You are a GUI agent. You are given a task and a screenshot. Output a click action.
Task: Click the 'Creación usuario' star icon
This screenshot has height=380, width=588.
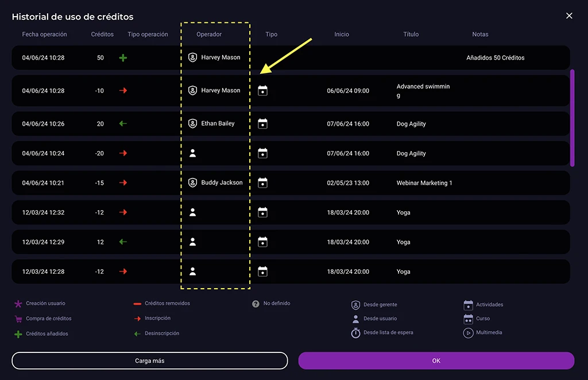tap(18, 304)
